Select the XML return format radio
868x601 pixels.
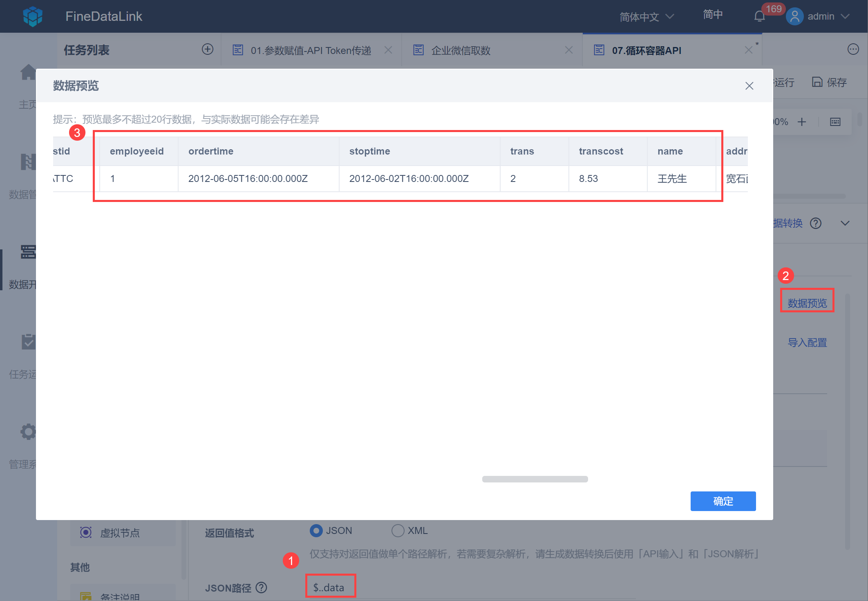(398, 531)
